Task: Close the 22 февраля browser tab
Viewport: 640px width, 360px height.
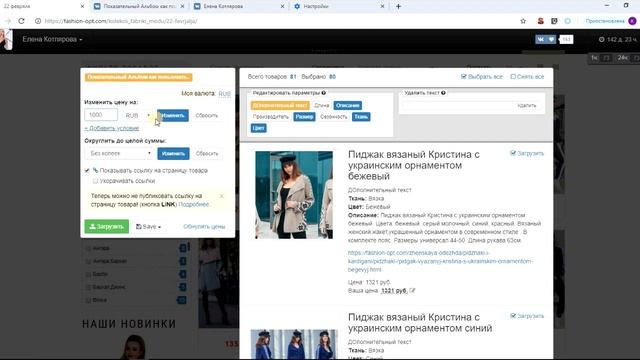Action: 82,6
